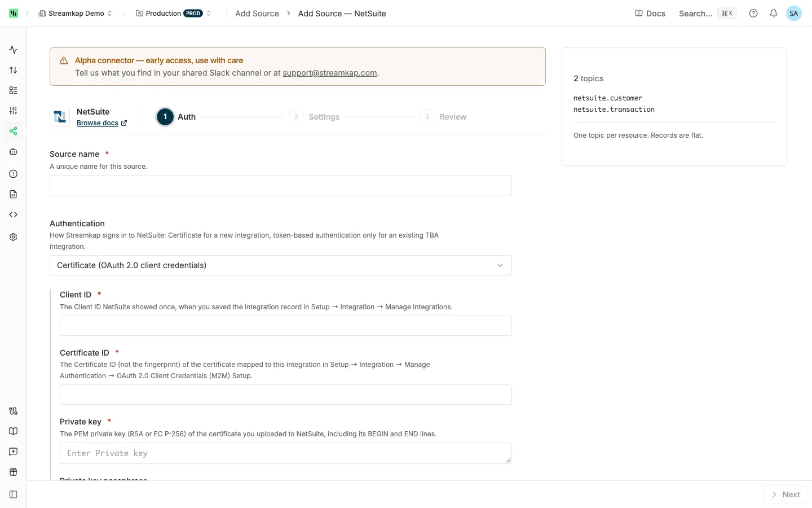Open the SA user avatar menu
This screenshot has height=508, width=812.
(794, 14)
